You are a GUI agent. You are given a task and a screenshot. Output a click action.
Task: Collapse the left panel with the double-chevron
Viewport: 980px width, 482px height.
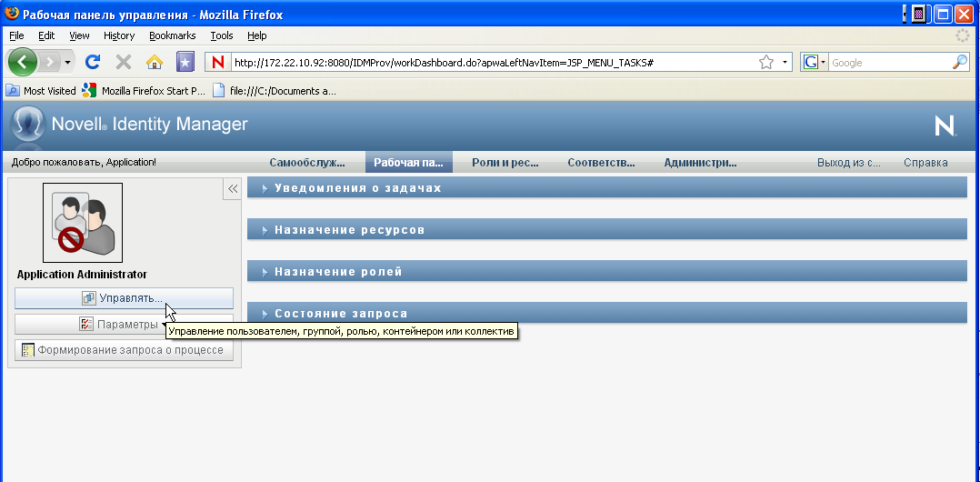point(233,189)
